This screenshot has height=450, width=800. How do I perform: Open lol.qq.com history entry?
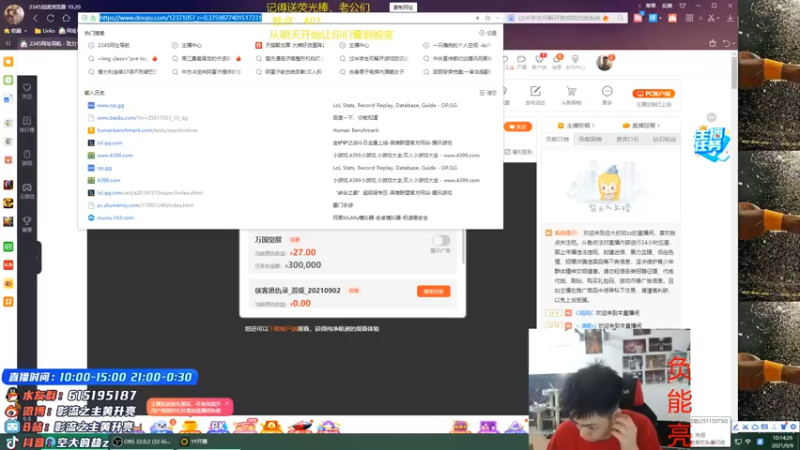[x=109, y=143]
